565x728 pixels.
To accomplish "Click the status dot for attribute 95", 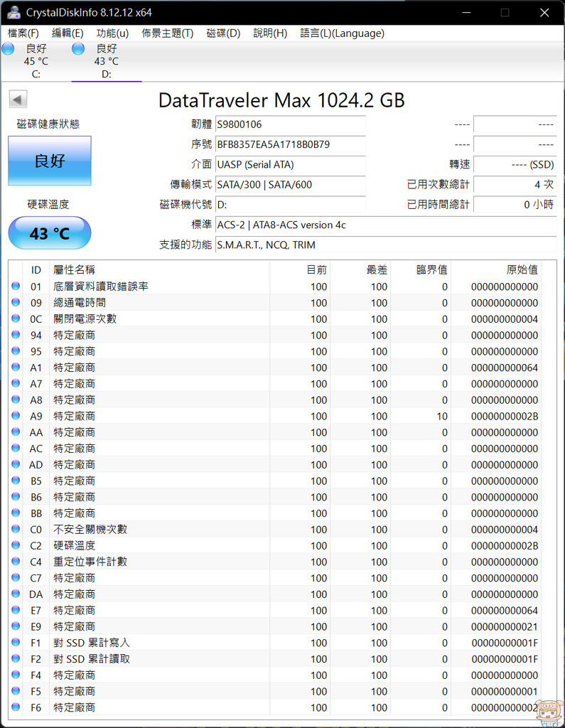I will pos(16,350).
